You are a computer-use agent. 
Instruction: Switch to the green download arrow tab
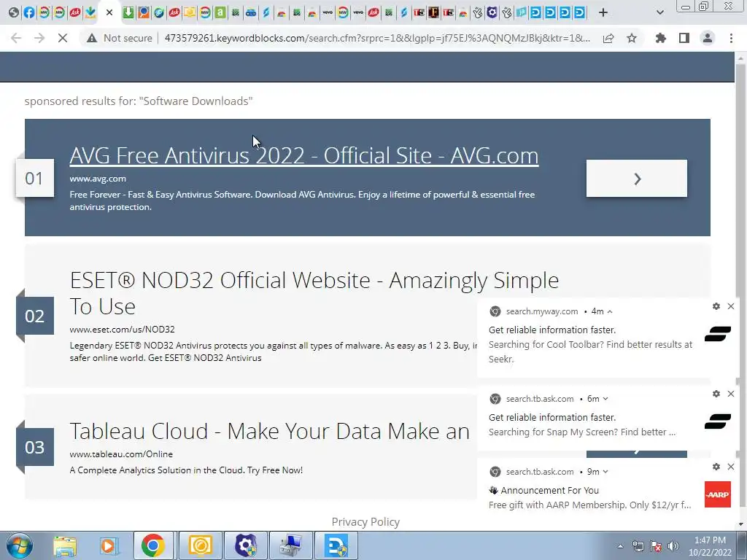coord(128,13)
